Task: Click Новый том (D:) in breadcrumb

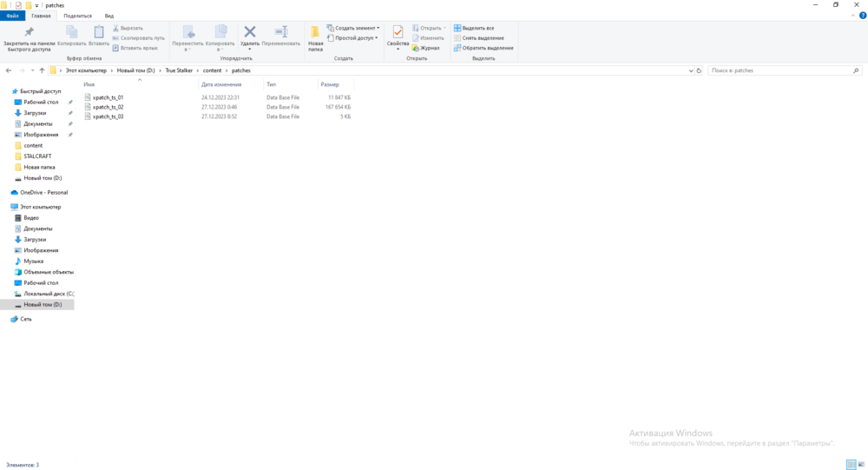Action: pyautogui.click(x=135, y=70)
